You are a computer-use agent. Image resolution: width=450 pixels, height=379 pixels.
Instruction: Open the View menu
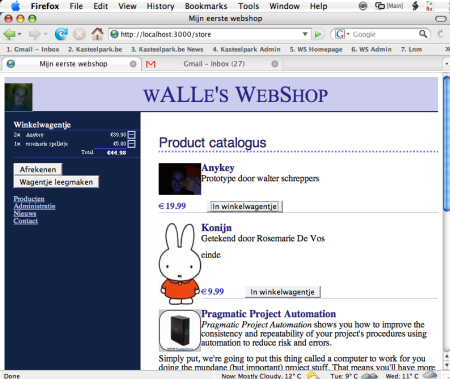point(127,6)
